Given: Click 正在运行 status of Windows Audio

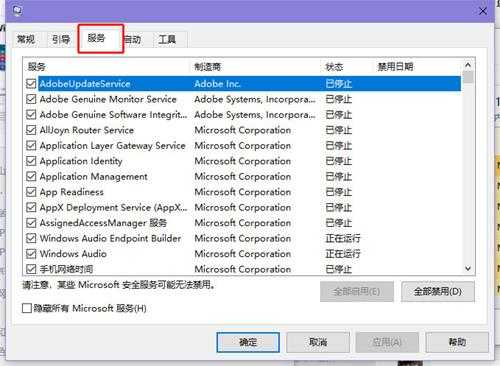Looking at the screenshot, I should point(343,254).
